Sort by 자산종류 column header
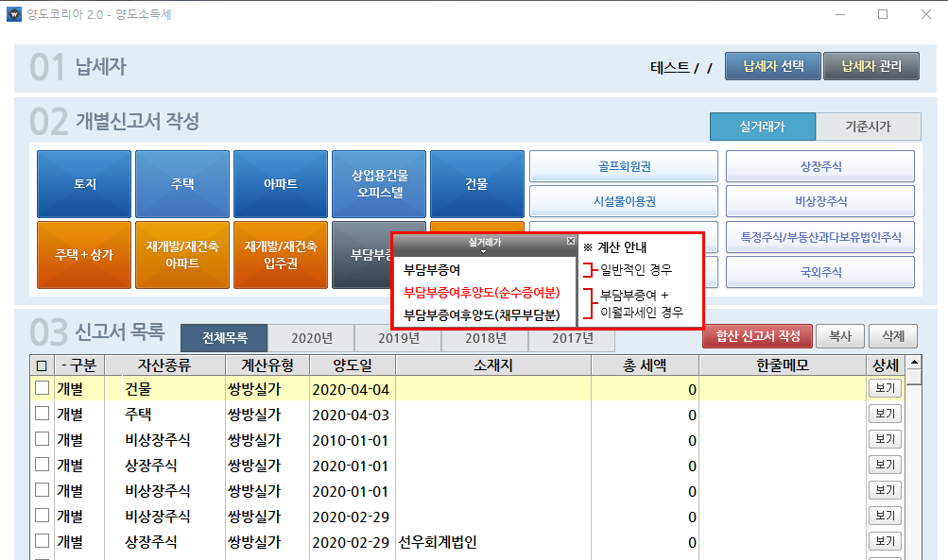 [164, 365]
